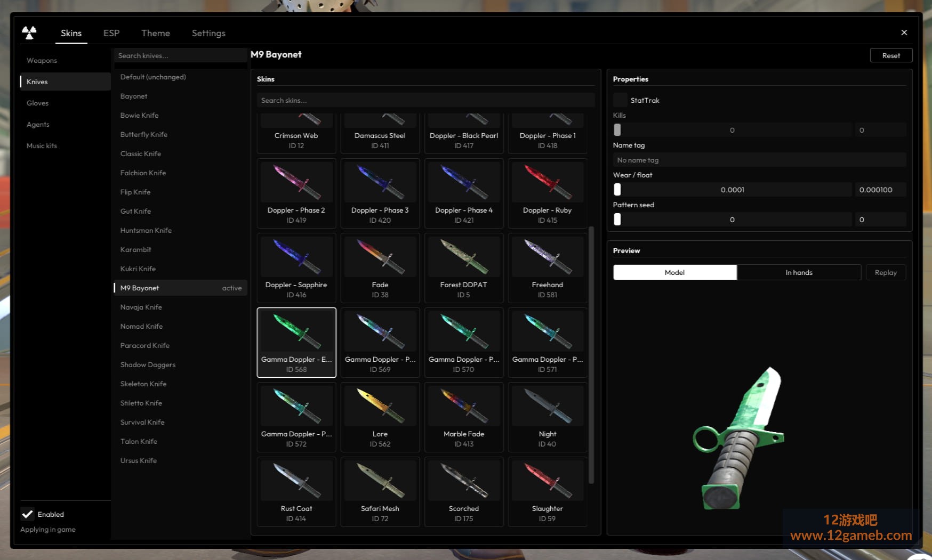Click the radiation logo icon
932x560 pixels.
click(29, 33)
